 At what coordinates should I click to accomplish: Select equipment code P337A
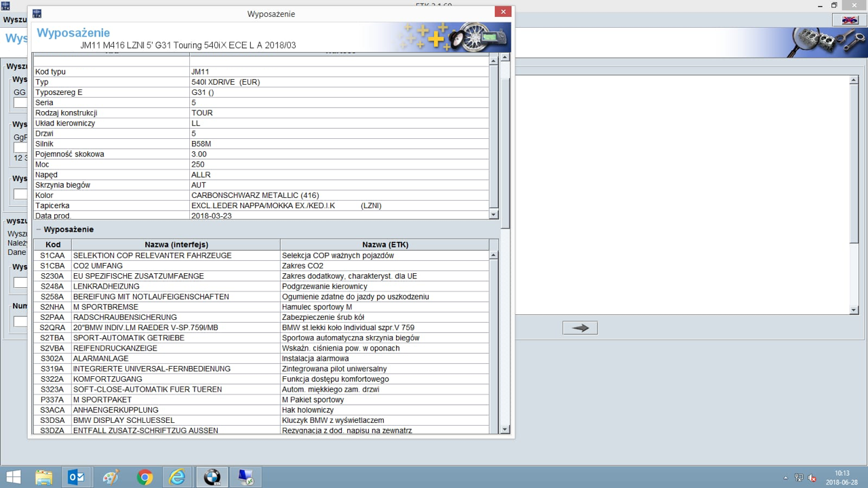click(x=52, y=400)
